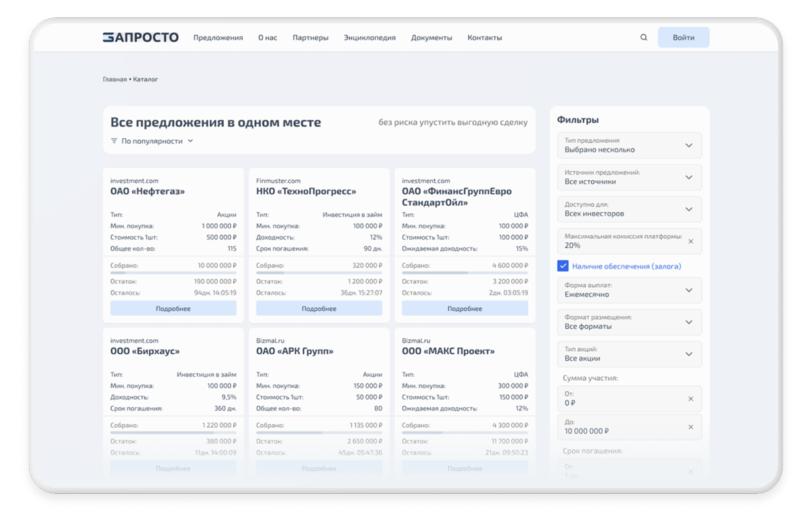Click the sort filter icon beside По популярности

pos(114,141)
